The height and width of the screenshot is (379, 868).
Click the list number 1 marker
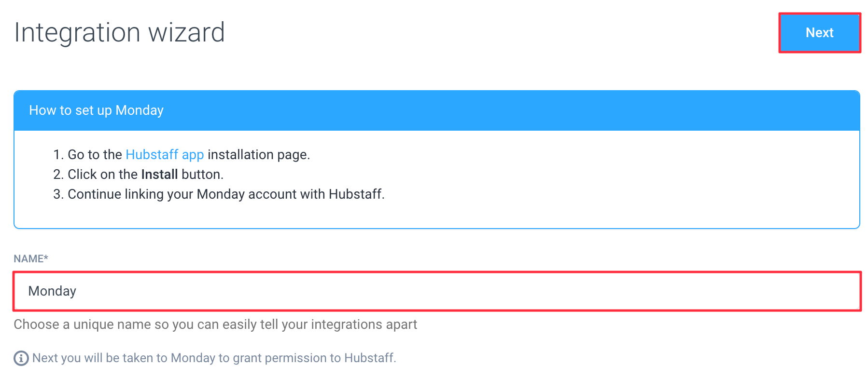pyautogui.click(x=58, y=154)
